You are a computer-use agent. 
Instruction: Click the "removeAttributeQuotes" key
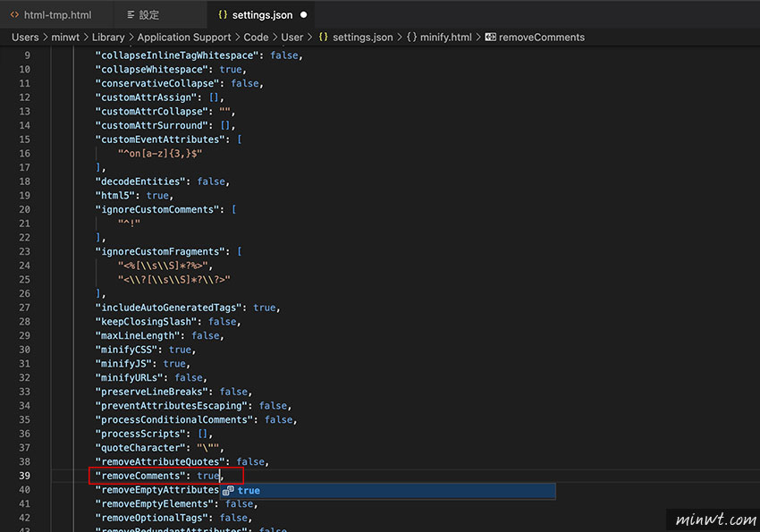(160, 461)
